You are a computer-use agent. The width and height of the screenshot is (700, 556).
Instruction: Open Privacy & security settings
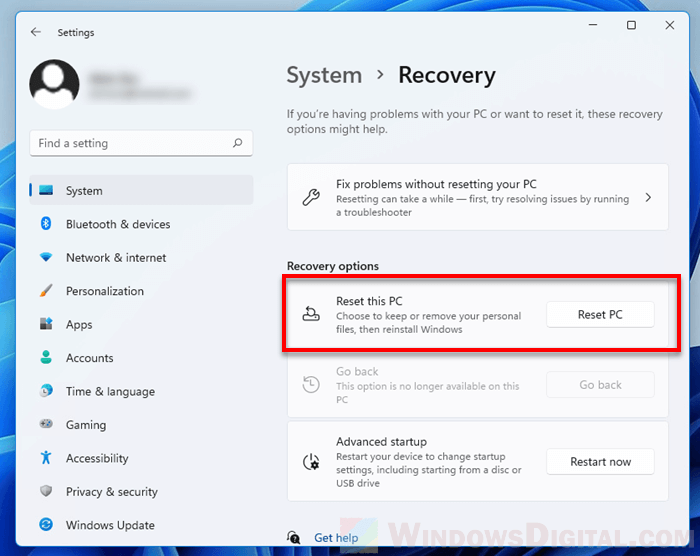(112, 492)
